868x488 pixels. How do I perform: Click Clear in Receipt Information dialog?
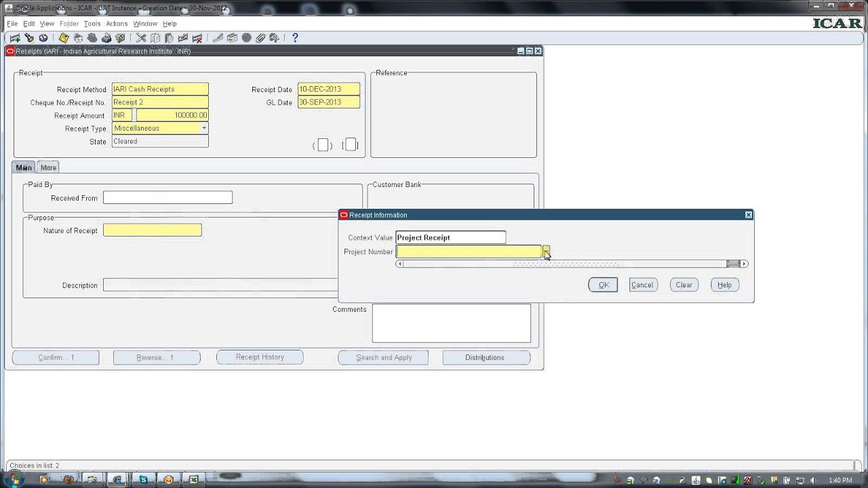click(x=684, y=285)
